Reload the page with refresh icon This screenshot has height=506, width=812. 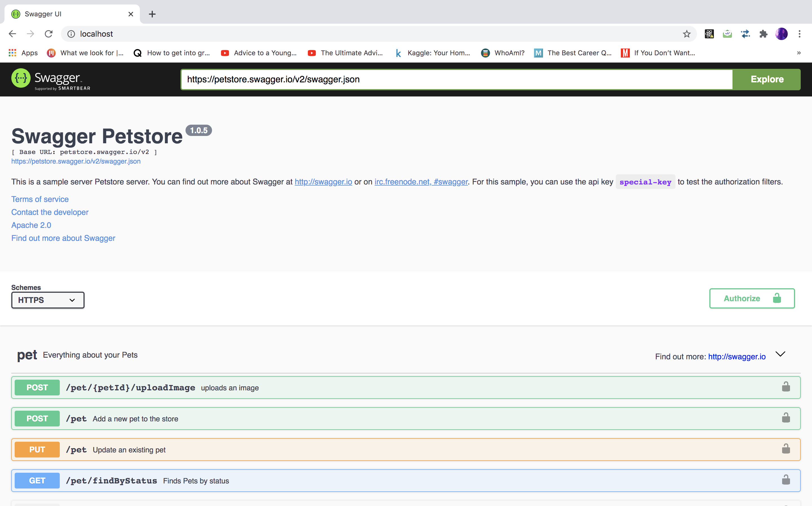click(x=49, y=34)
